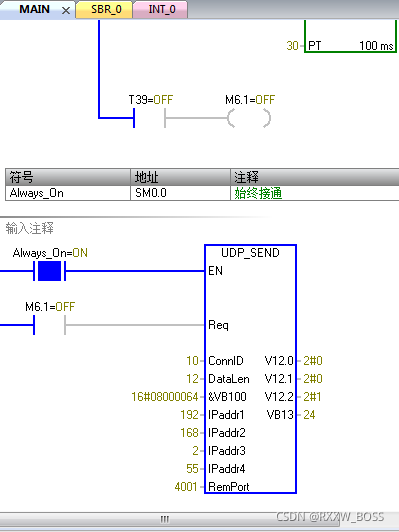The image size is (399, 532).
Task: Click the 注释 column header
Action: [x=315, y=177]
